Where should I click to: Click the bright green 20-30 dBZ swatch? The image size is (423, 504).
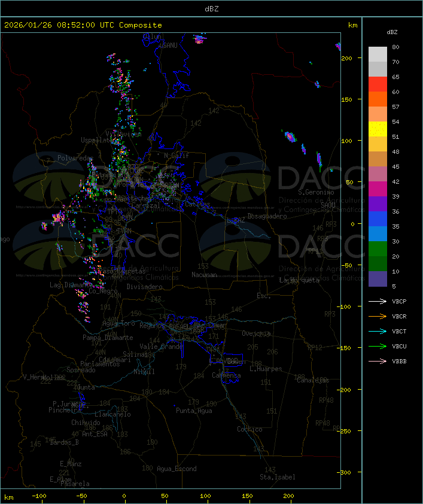pos(378,249)
